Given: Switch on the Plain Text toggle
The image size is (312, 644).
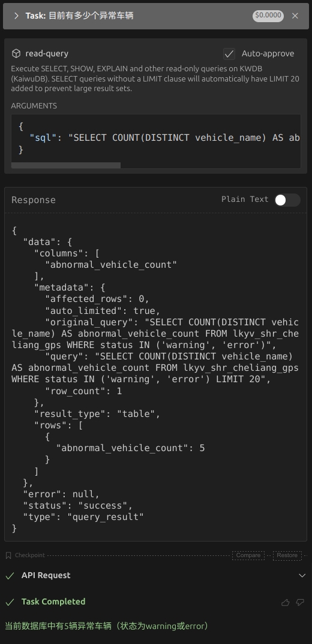Looking at the screenshot, I should 287,199.
